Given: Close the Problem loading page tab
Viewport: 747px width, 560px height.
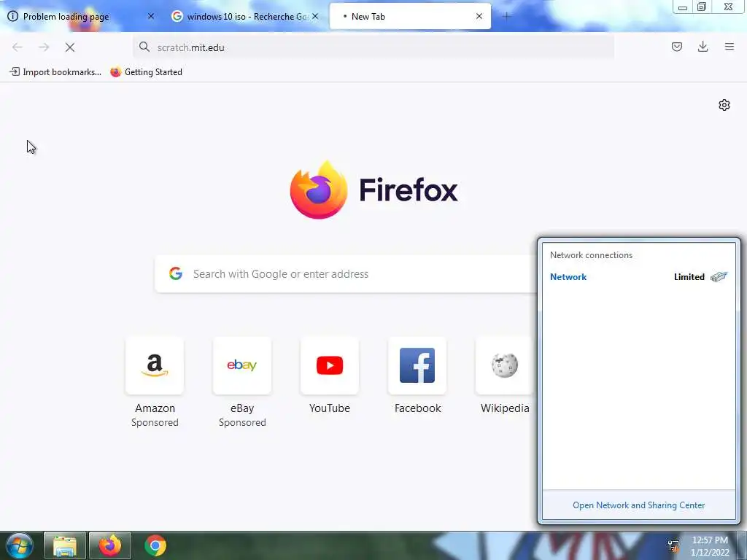Looking at the screenshot, I should click(x=150, y=16).
